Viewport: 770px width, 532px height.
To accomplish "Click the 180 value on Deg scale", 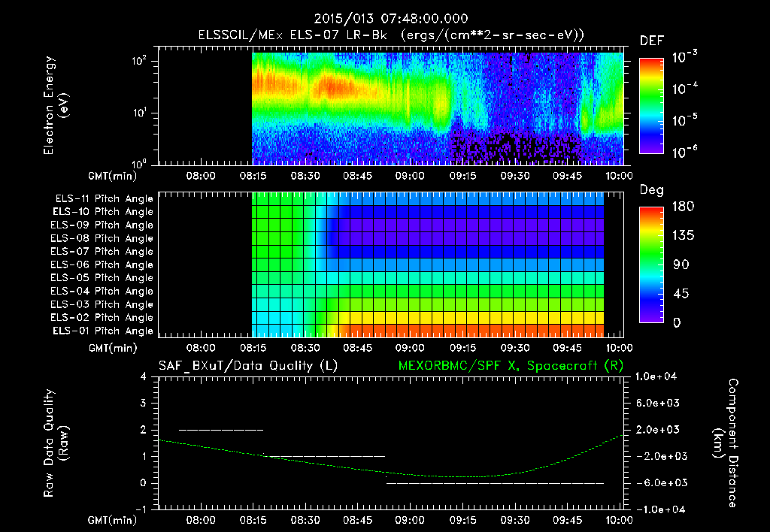I will click(x=683, y=207).
